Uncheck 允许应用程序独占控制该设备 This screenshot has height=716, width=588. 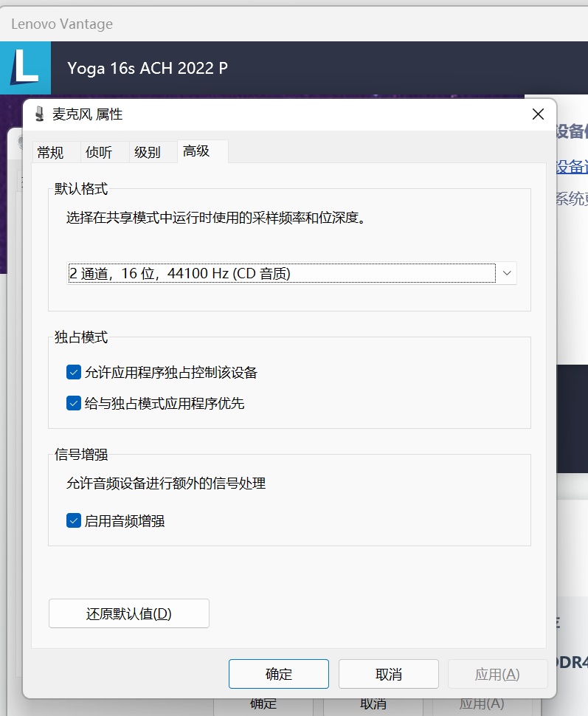pos(73,372)
